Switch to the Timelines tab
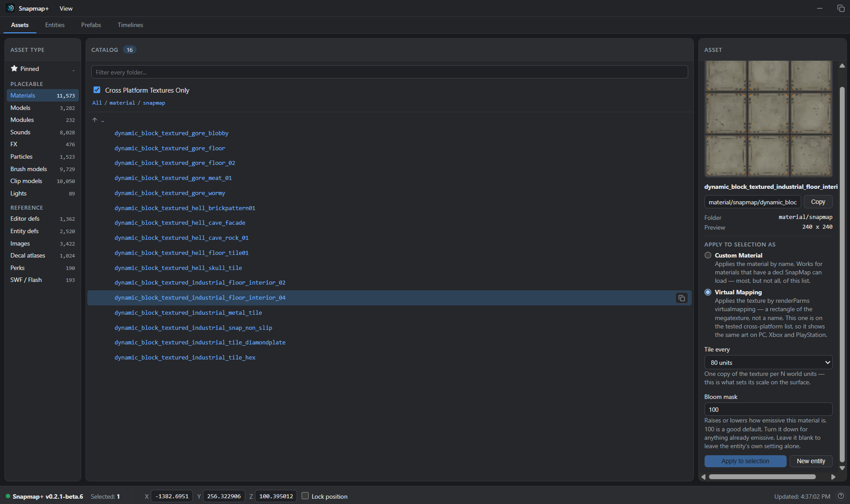Screen dimensions: 850x504 pyautogui.click(x=130, y=25)
